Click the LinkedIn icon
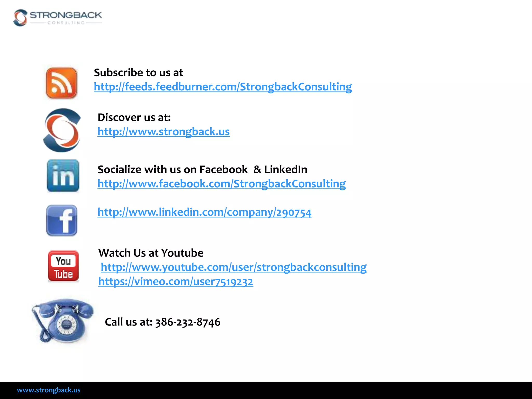This screenshot has width=532, height=399. pos(63,176)
